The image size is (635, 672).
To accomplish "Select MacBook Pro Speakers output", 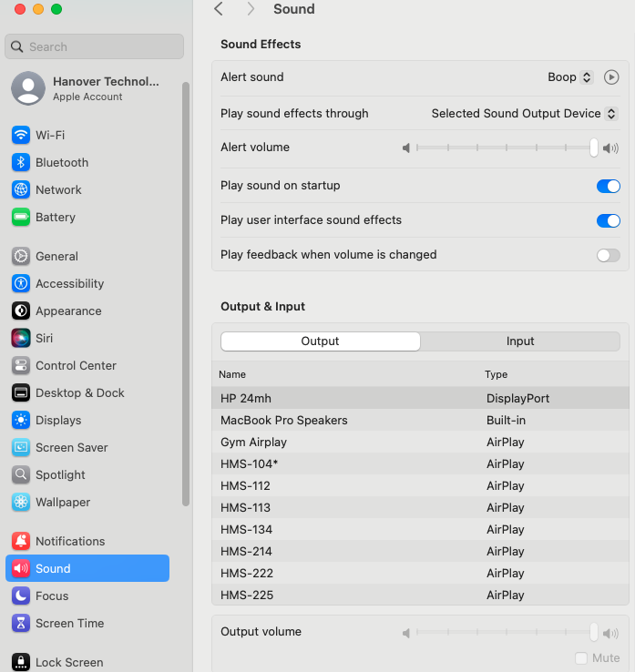I will coord(420,420).
